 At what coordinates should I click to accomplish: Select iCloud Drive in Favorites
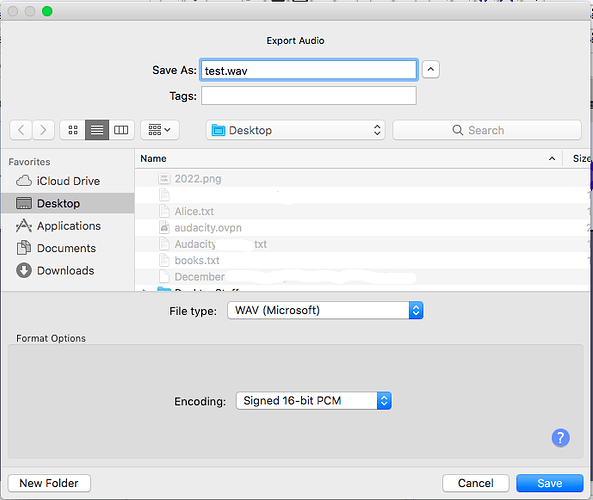[68, 181]
